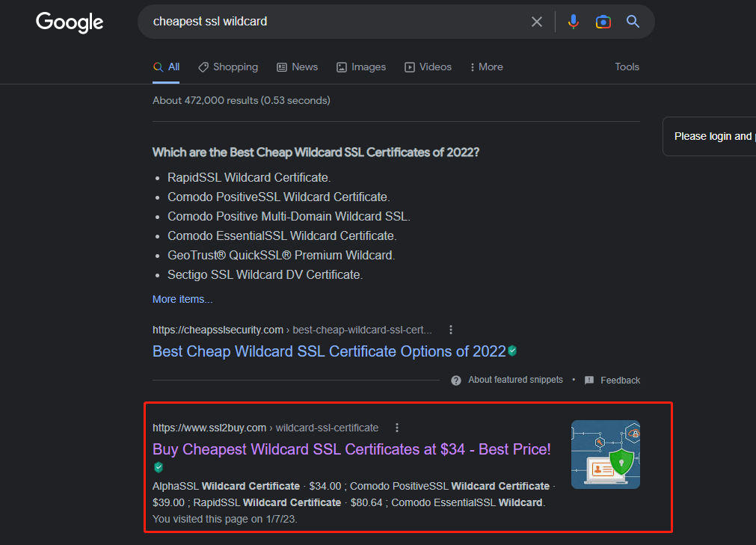Click 'Comodo EssentialSSL Wildcard Certificate.' item
756x545 pixels.
[282, 235]
